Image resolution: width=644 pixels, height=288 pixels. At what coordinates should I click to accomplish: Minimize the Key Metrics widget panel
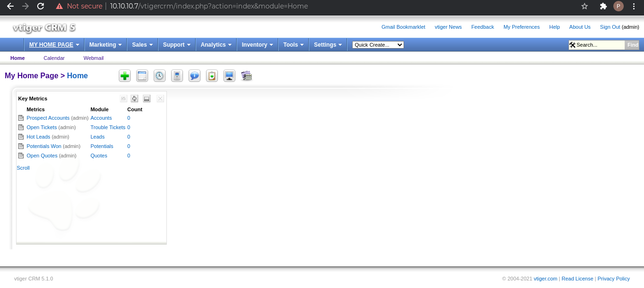[147, 99]
